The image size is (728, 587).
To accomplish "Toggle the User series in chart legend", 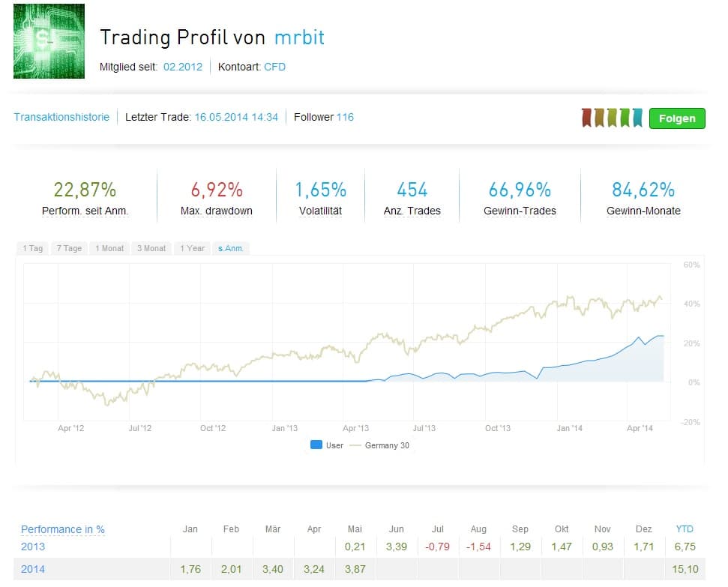I will (327, 445).
